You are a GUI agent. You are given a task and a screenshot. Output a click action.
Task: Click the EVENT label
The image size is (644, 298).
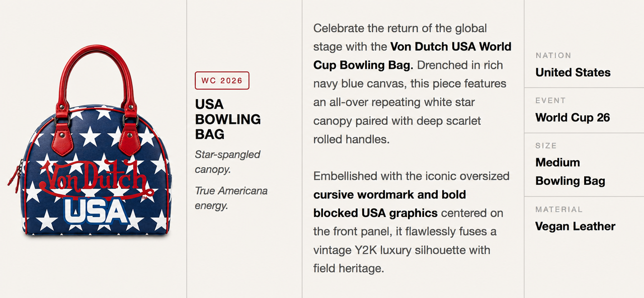pyautogui.click(x=551, y=101)
